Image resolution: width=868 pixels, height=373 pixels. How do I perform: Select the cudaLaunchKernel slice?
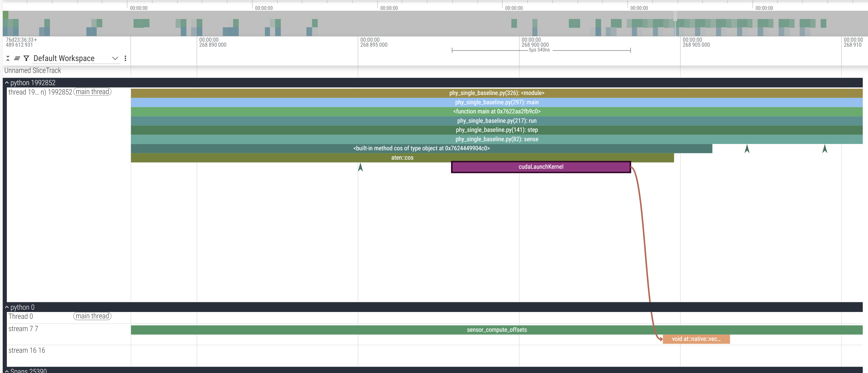541,167
